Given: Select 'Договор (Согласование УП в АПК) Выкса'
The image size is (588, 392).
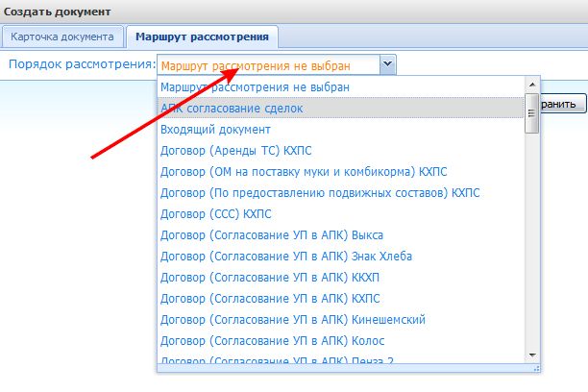Looking at the screenshot, I should pos(279,235).
